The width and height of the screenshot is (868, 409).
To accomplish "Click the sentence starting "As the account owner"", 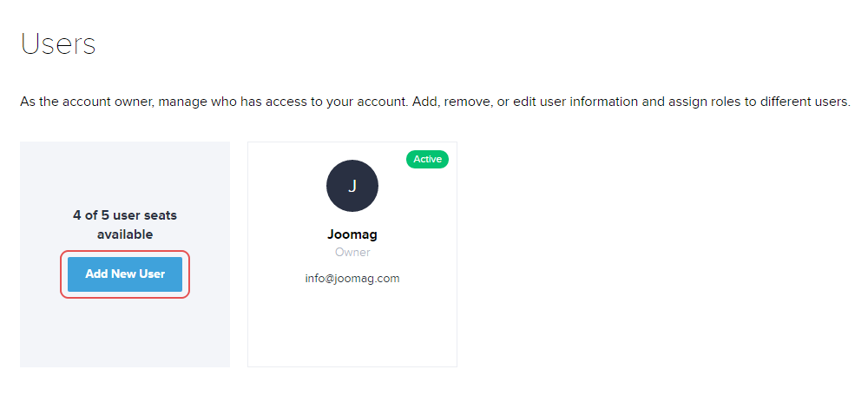I will (213, 102).
